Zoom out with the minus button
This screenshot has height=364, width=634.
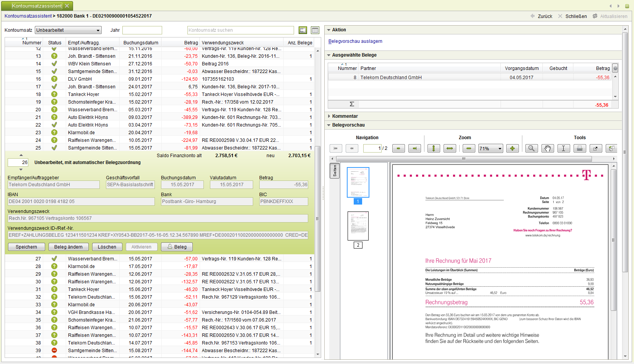tap(469, 148)
